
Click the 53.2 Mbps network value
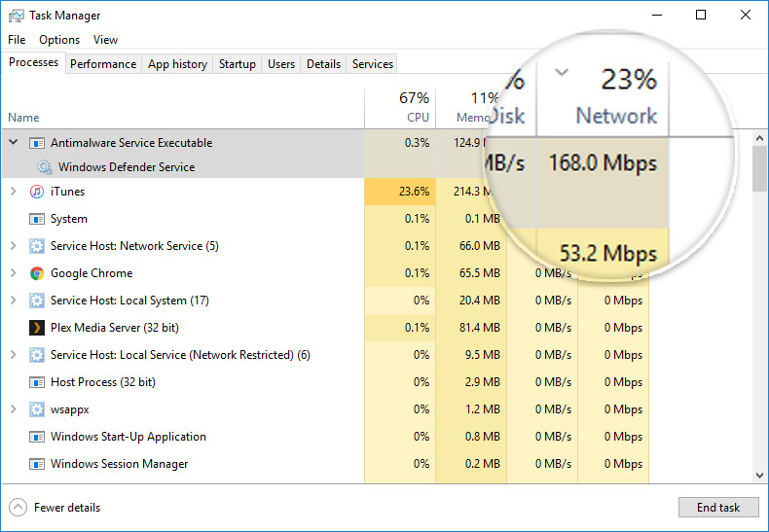pyautogui.click(x=608, y=253)
